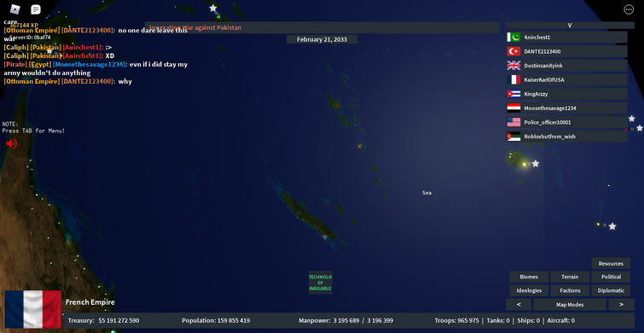Go to next map mode with the > arrow

coord(621,305)
